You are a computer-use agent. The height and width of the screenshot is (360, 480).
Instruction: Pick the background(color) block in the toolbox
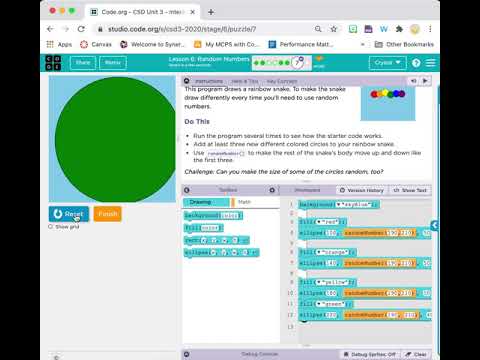point(213,216)
